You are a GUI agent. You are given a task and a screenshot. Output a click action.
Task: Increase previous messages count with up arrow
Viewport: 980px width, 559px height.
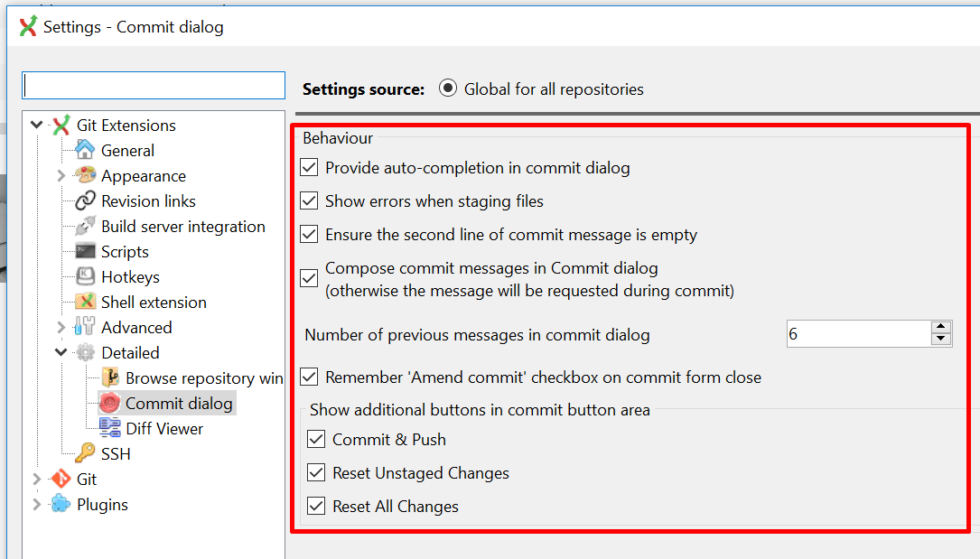click(942, 328)
